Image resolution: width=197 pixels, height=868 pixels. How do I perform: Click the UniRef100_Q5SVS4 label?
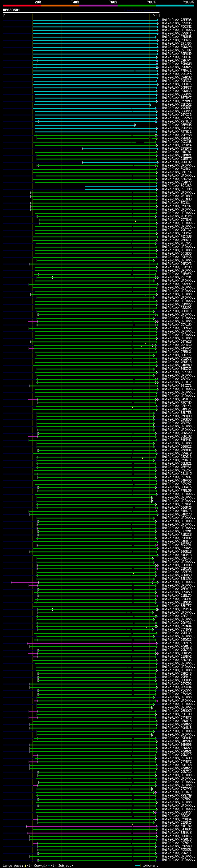pyautogui.click(x=177, y=423)
